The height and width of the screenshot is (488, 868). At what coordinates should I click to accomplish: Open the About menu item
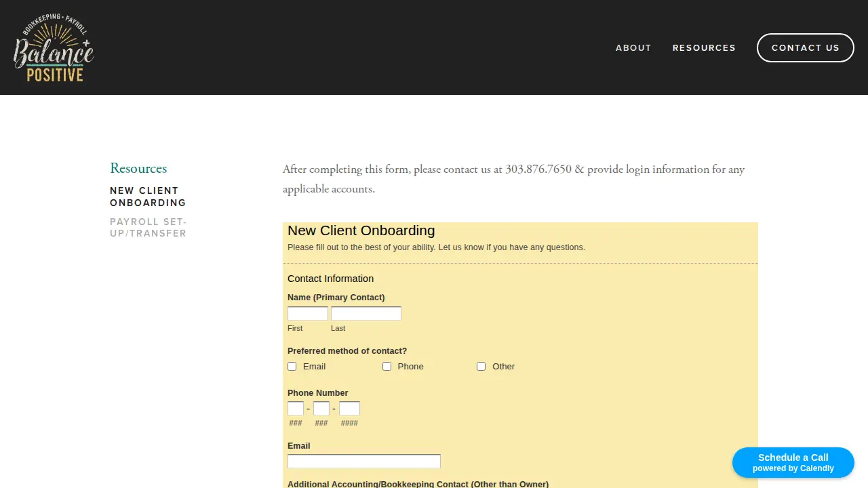633,48
